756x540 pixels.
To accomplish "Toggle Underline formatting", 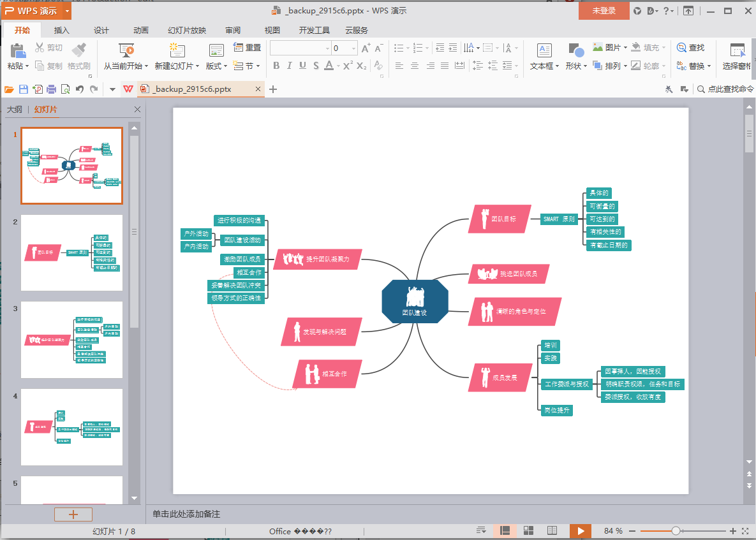I will (x=302, y=66).
